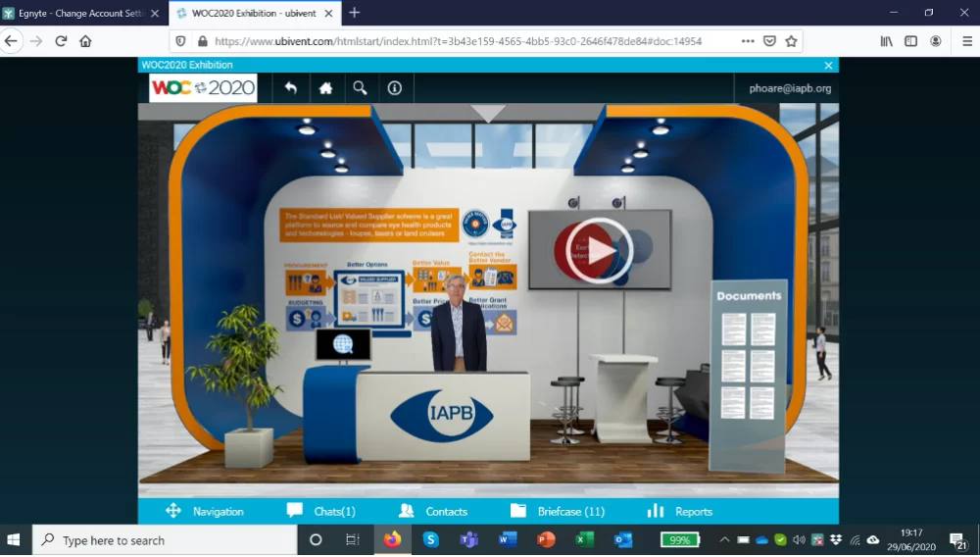This screenshot has height=557, width=980.
Task: Click phoare@iapb.org account label
Action: (x=790, y=88)
